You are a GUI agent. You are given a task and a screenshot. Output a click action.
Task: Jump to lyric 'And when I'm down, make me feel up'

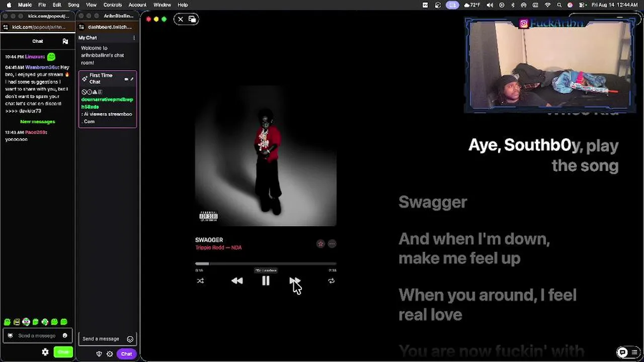click(x=474, y=248)
